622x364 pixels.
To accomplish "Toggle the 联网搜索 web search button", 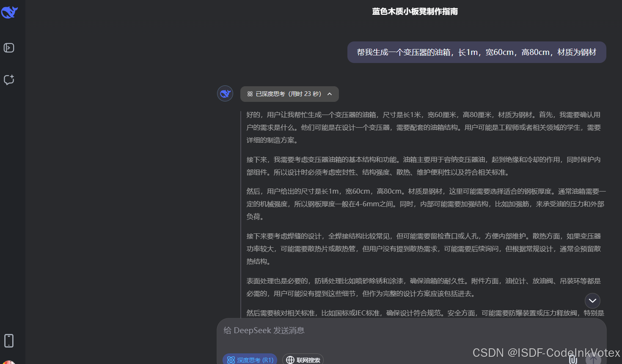I will [x=303, y=360].
